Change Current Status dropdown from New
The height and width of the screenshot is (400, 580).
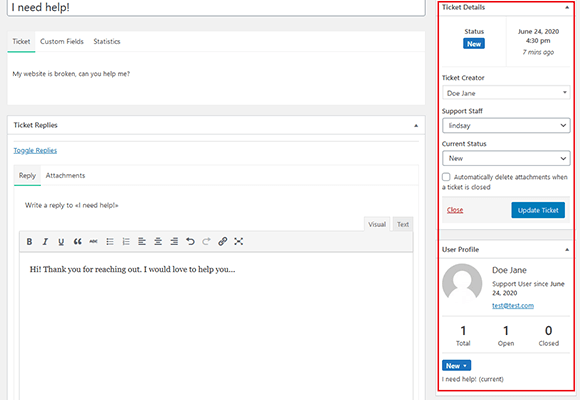(x=506, y=158)
